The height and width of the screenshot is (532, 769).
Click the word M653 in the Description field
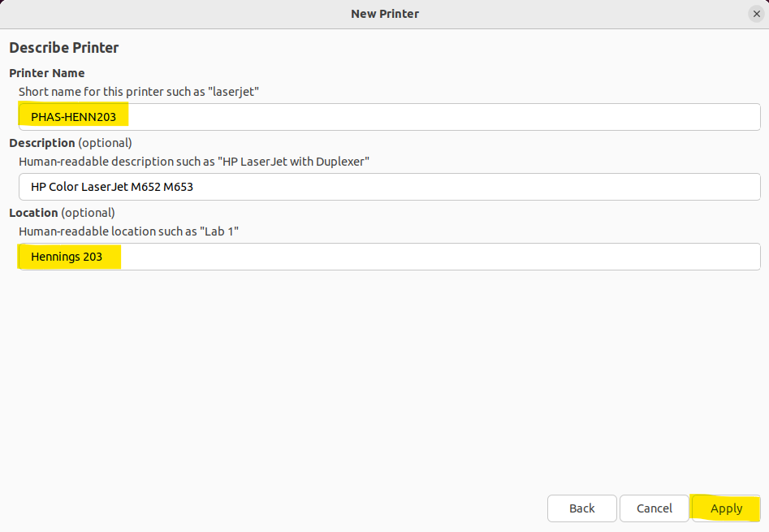point(178,187)
